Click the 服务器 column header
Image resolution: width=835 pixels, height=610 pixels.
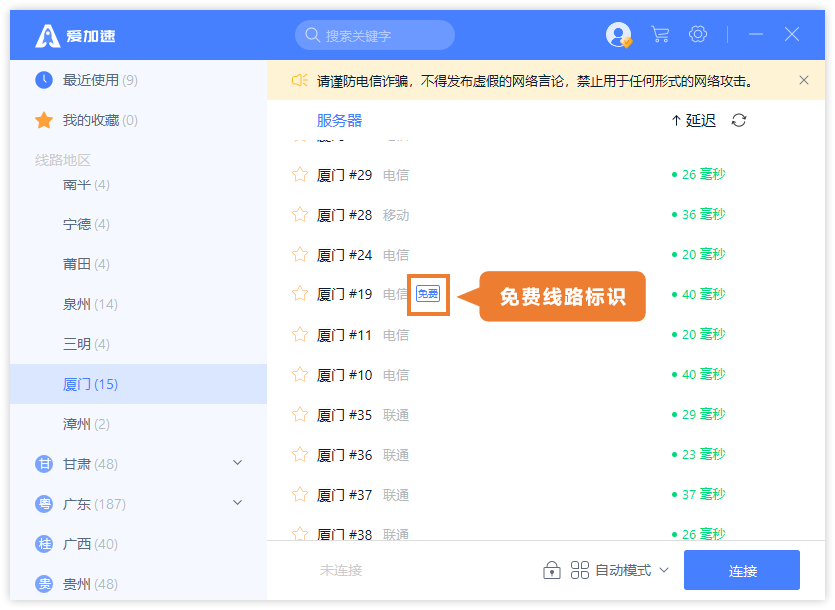[339, 120]
